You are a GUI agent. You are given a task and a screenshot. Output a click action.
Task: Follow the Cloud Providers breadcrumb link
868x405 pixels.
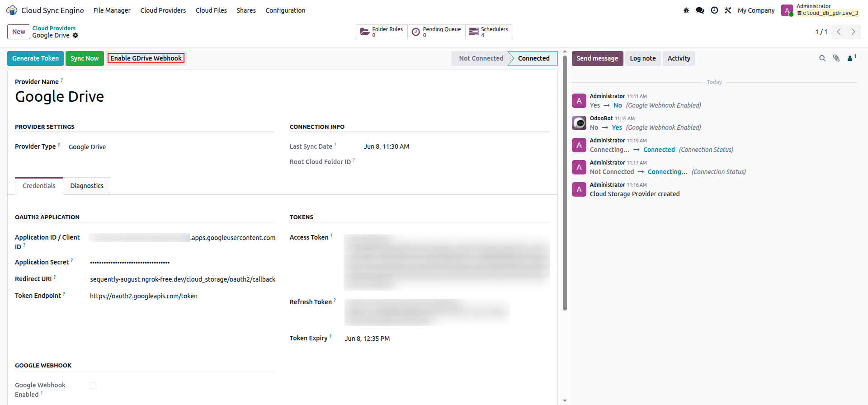point(54,28)
